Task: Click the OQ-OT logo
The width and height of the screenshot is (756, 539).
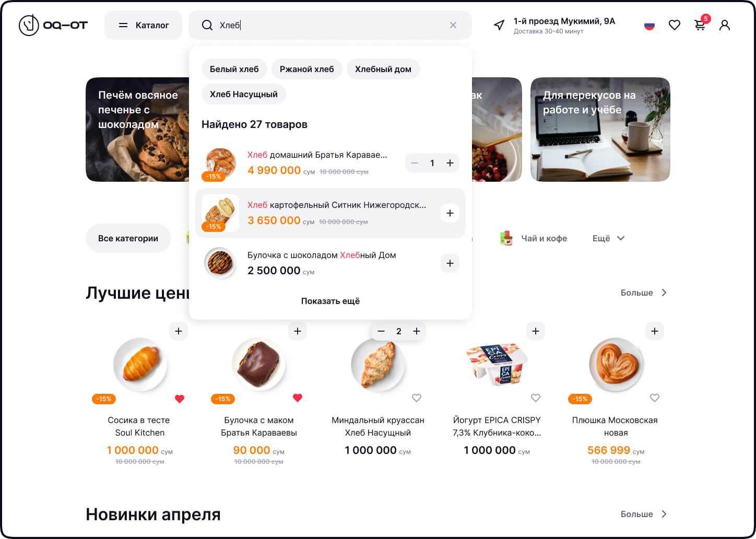Action: 53,25
